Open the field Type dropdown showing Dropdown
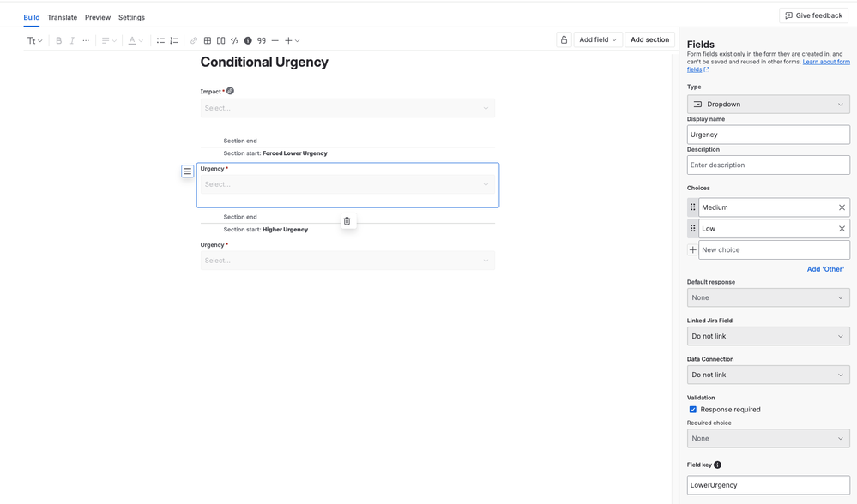 coord(768,105)
